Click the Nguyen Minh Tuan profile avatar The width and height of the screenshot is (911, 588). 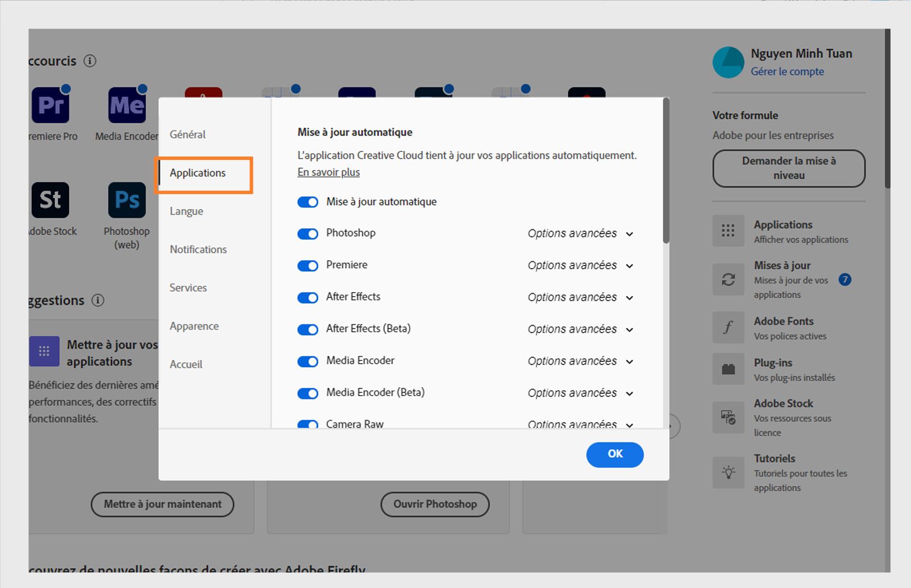pos(728,62)
